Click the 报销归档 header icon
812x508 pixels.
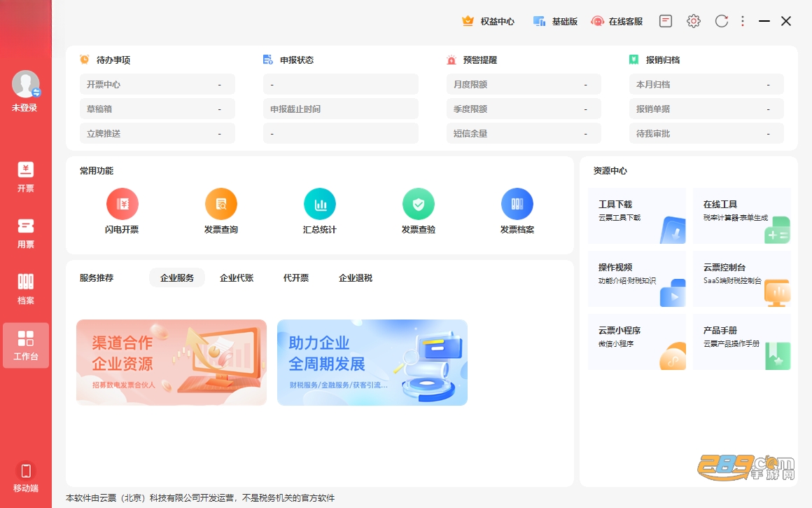[634, 60]
